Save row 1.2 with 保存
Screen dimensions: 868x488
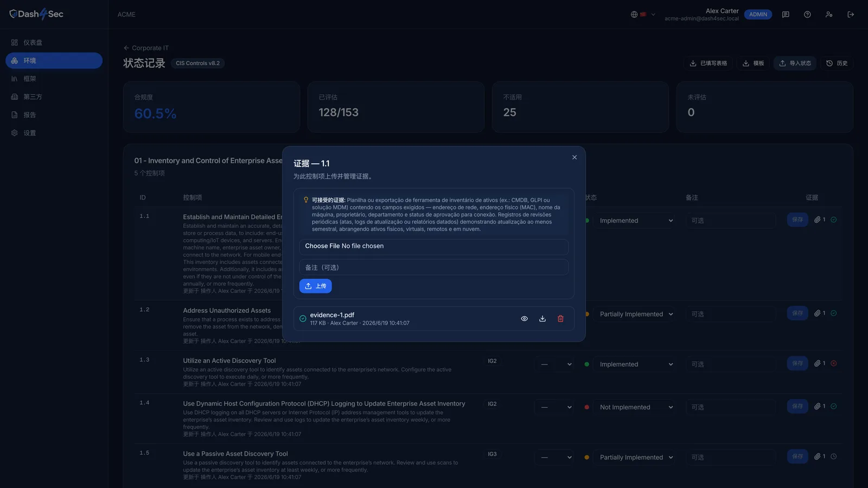click(x=797, y=313)
